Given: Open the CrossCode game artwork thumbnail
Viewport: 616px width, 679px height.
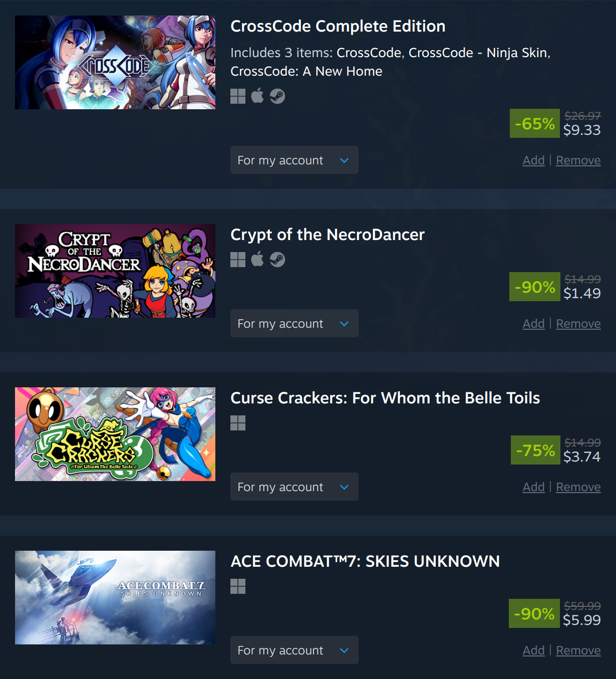Looking at the screenshot, I should coord(115,62).
